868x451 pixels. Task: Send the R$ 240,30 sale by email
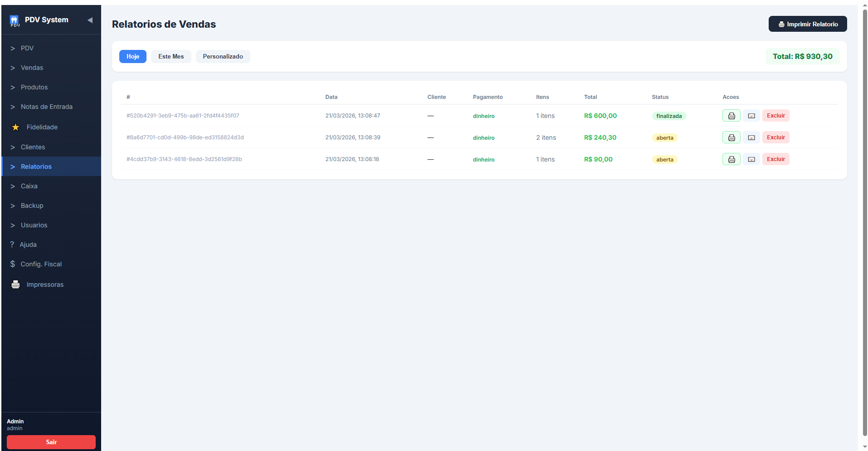click(751, 137)
